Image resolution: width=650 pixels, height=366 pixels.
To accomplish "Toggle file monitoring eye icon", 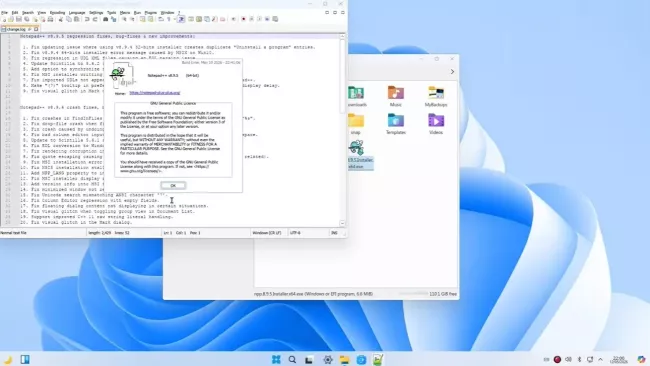I will (x=233, y=19).
